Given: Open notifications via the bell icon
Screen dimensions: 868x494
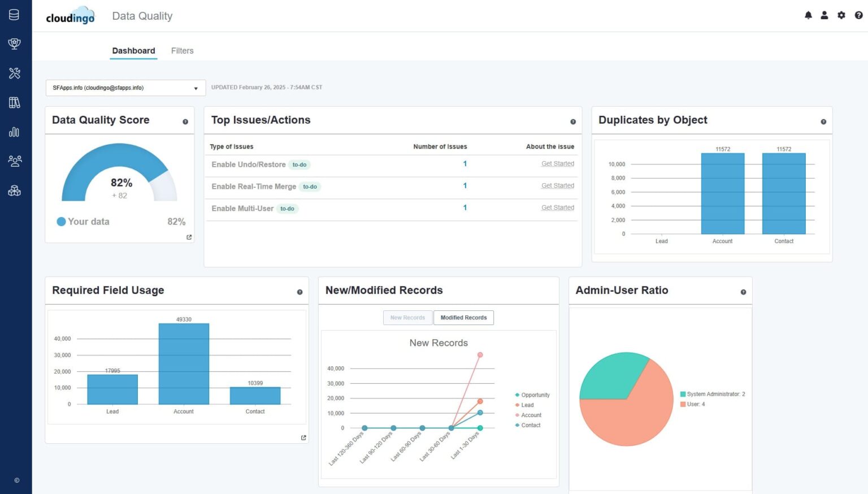Looking at the screenshot, I should coord(808,15).
